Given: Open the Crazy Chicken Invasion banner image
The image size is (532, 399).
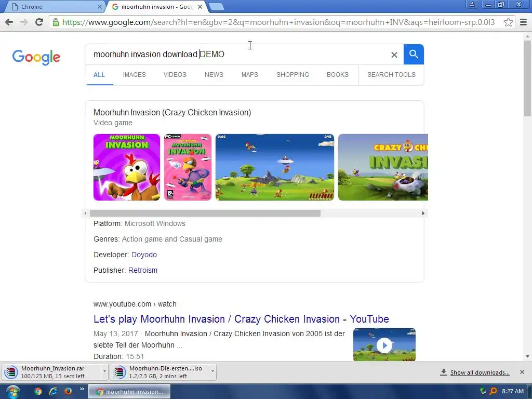Looking at the screenshot, I should [383, 167].
